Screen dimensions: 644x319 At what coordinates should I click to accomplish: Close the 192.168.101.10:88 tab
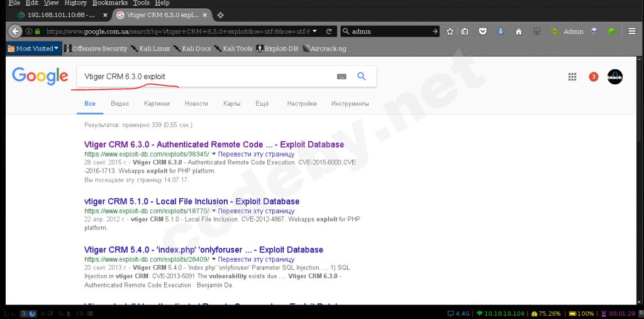(x=105, y=15)
